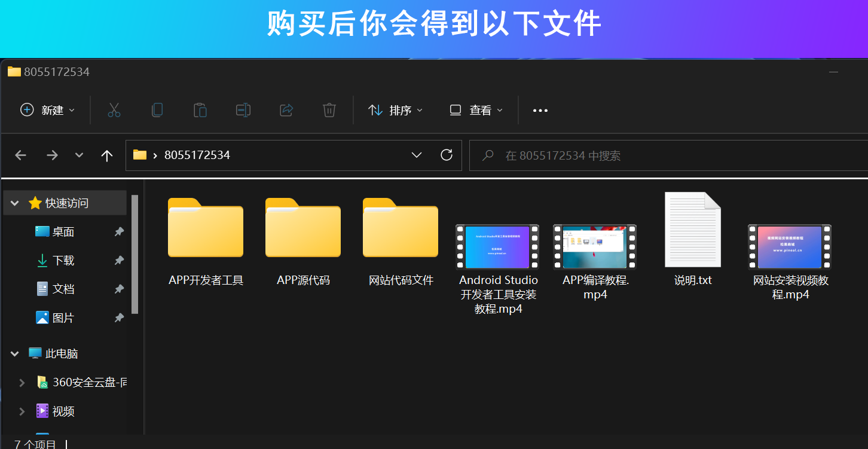Click the pin icon next to 文档

[x=119, y=289]
